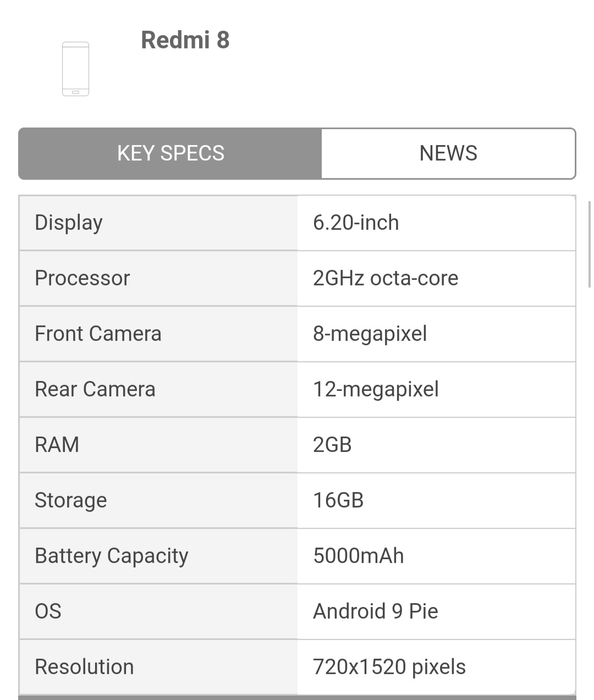Image resolution: width=594 pixels, height=700 pixels.
Task: Select the 12-megapixel rear camera value
Action: (376, 389)
